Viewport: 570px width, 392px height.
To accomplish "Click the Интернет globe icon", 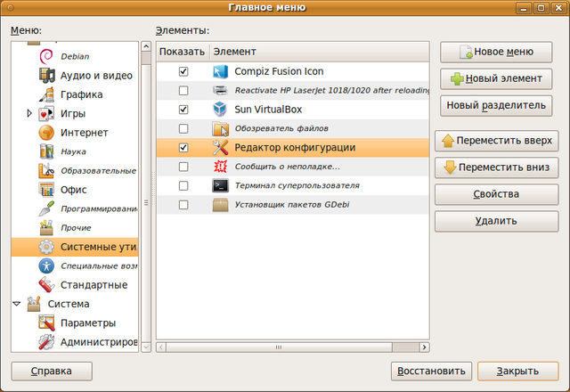I will (x=47, y=133).
